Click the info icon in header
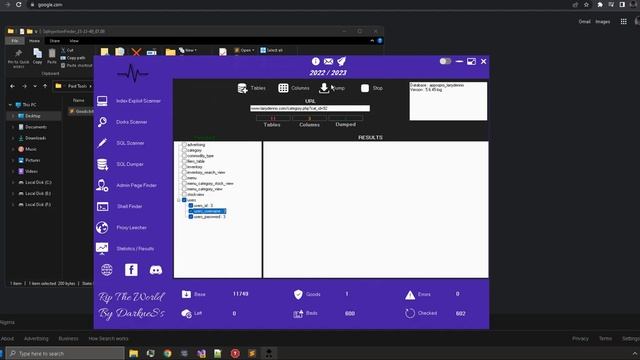 [x=316, y=61]
